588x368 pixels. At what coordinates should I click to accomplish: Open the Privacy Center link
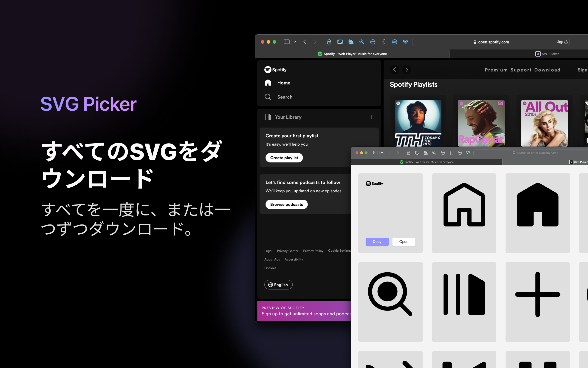(288, 251)
